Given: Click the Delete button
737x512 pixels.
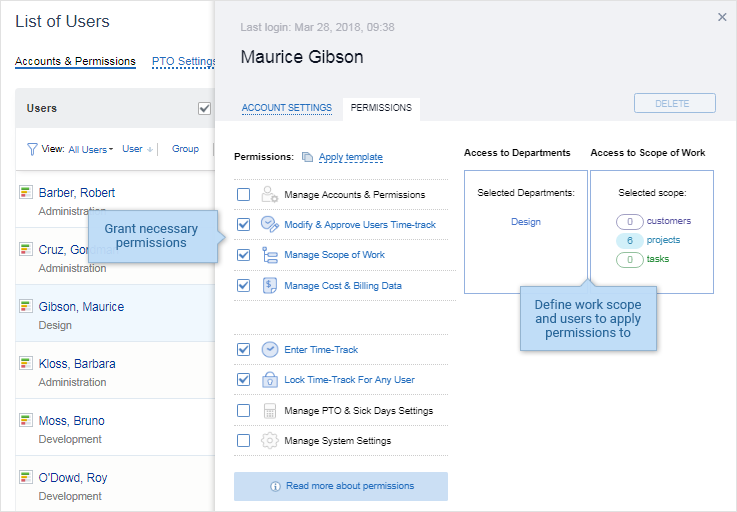Looking at the screenshot, I should tap(674, 103).
